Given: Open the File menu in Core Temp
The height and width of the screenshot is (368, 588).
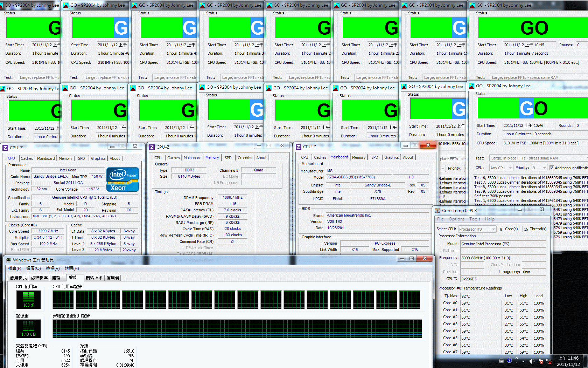Looking at the screenshot, I should click(440, 219).
